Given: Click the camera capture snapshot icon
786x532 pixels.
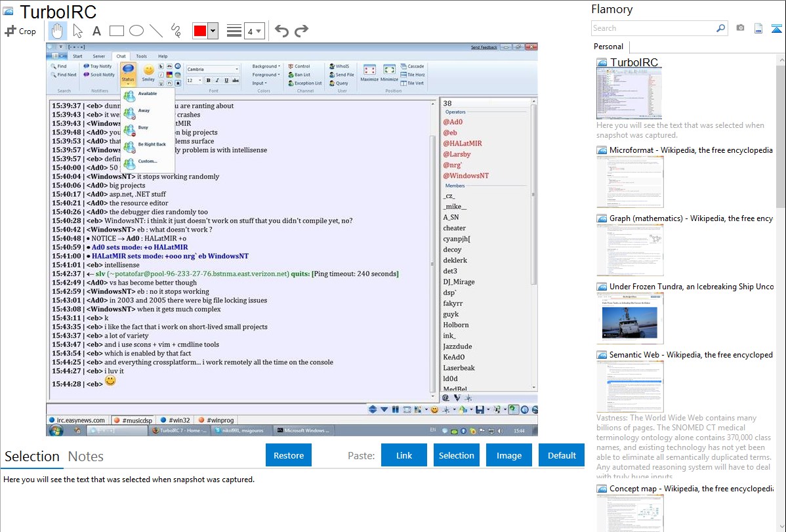Looking at the screenshot, I should [740, 28].
